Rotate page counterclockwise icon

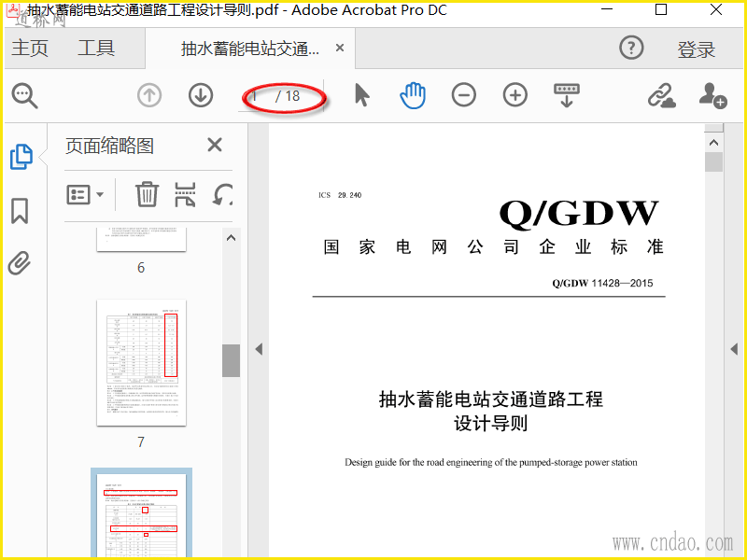(222, 194)
